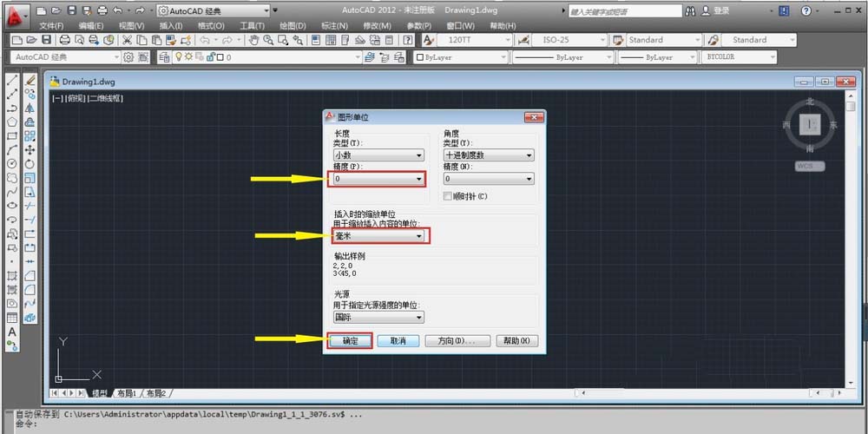Open the 帮助(H) menu
The image size is (868, 434).
tap(503, 26)
